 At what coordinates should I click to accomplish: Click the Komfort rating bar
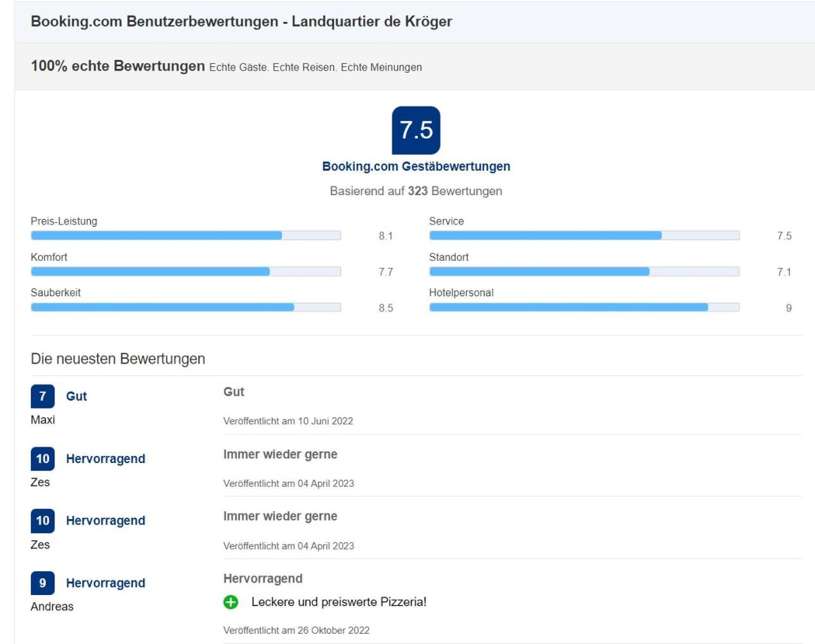pos(185,272)
